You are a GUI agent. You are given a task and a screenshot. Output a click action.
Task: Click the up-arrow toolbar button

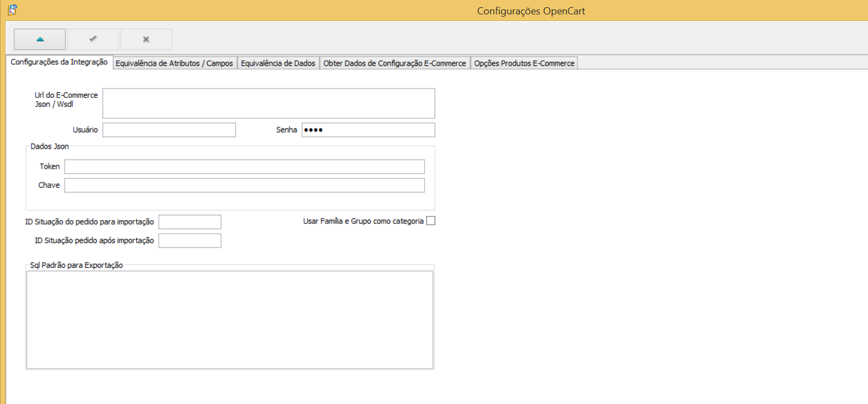point(40,39)
